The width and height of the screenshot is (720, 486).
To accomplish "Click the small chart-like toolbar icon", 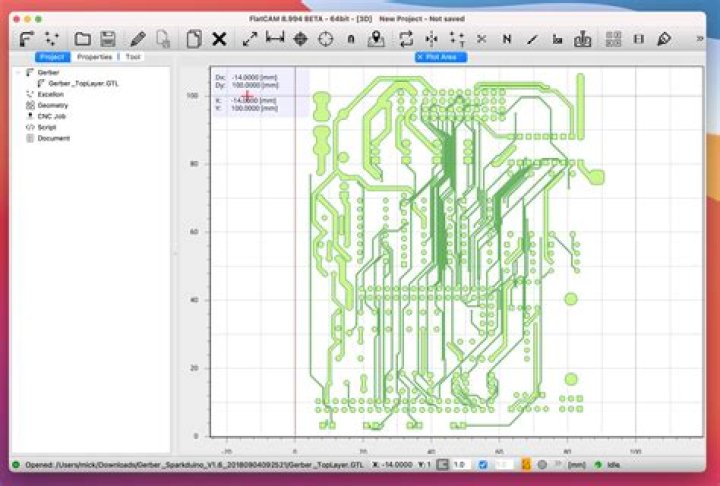I will (x=557, y=40).
